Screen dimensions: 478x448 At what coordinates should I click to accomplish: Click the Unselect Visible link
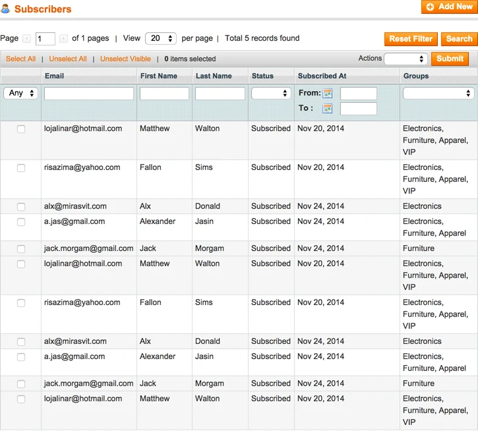click(125, 59)
